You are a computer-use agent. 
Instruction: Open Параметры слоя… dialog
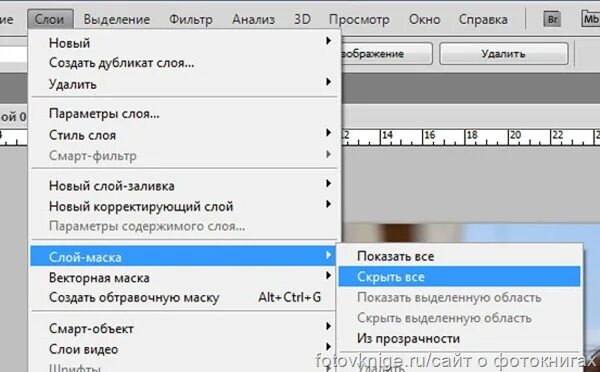[185, 114]
